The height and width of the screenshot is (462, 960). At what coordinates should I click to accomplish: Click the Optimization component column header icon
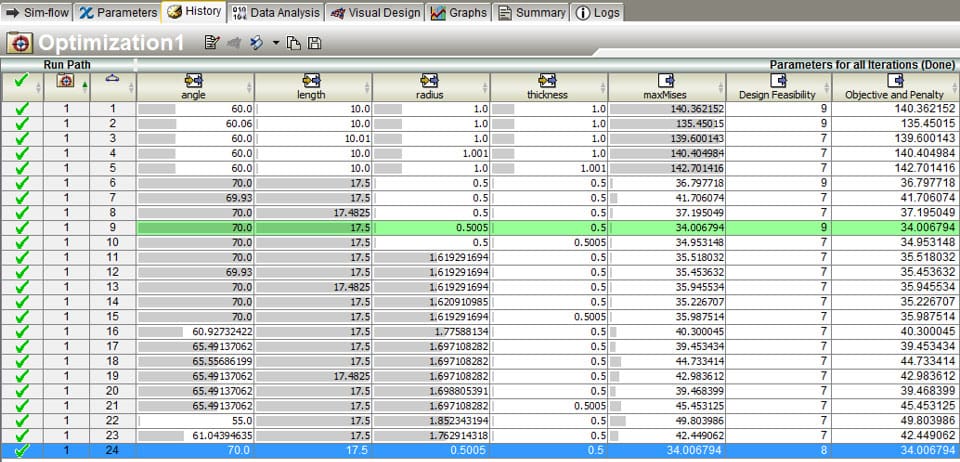[64, 81]
